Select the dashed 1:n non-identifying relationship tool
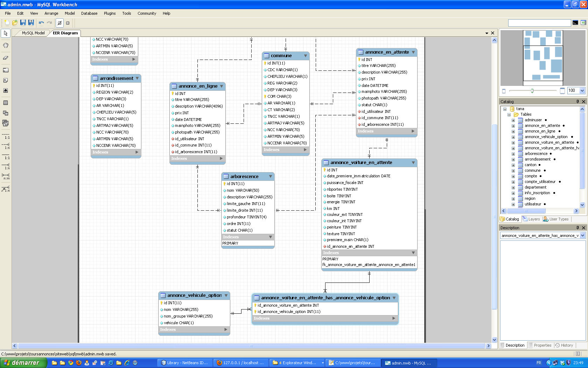Viewport: 588px width, 368px height. [x=6, y=146]
